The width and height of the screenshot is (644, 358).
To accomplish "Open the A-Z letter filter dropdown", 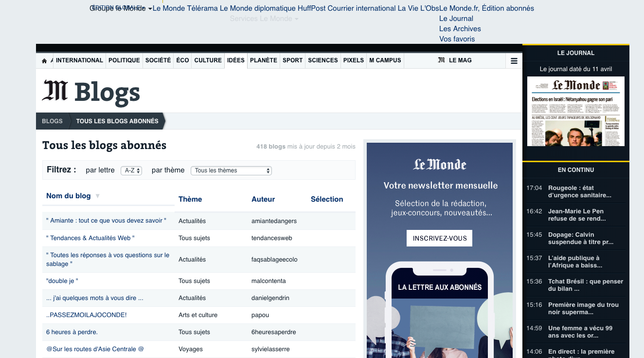I will (x=131, y=170).
